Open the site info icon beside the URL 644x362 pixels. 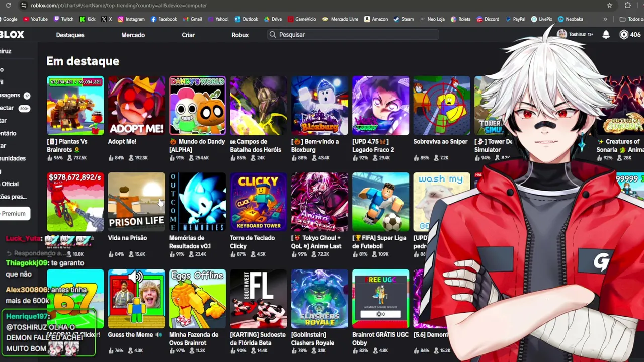pos(23,5)
